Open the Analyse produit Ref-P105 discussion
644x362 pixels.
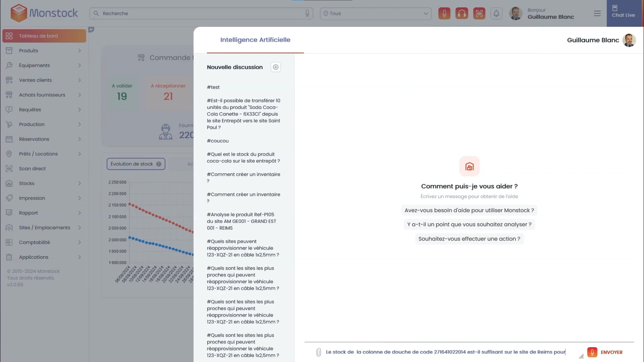[242, 221]
